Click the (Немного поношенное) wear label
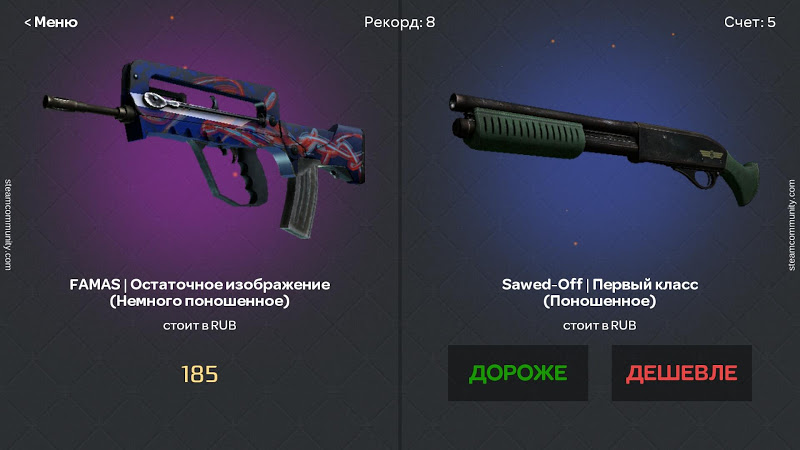The image size is (800, 450). coord(199,301)
